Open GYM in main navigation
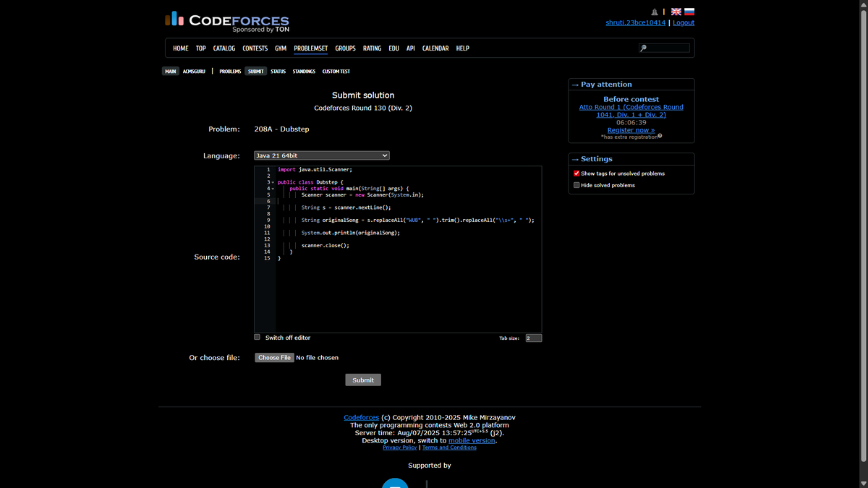The width and height of the screenshot is (868, 488). point(281,48)
